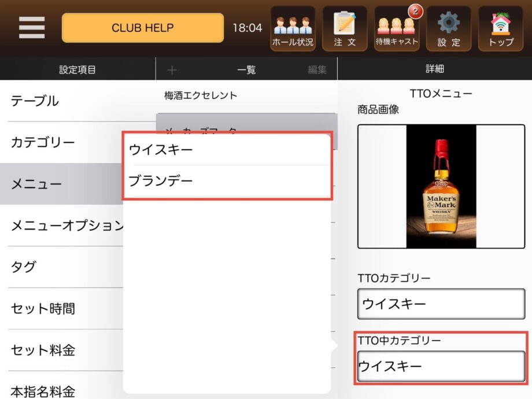Open the TTO中カテゴリー dropdown field
The width and height of the screenshot is (532, 399).
[x=441, y=366]
